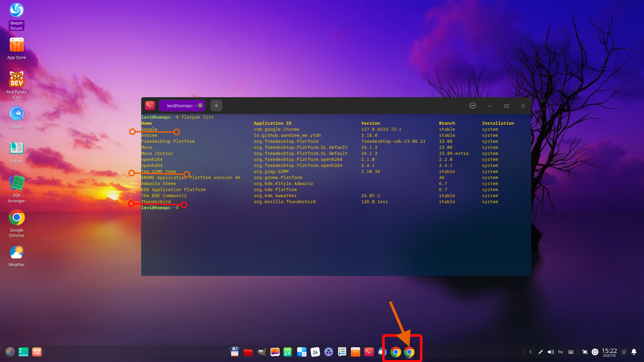Open the network plug tray icon
The width and height of the screenshot is (644, 362).
(540, 352)
